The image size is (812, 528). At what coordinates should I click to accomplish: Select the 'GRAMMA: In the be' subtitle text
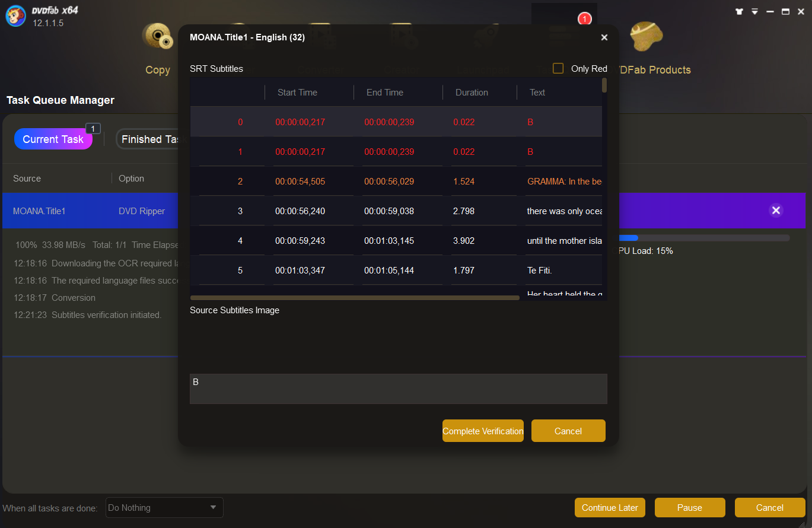(x=564, y=182)
